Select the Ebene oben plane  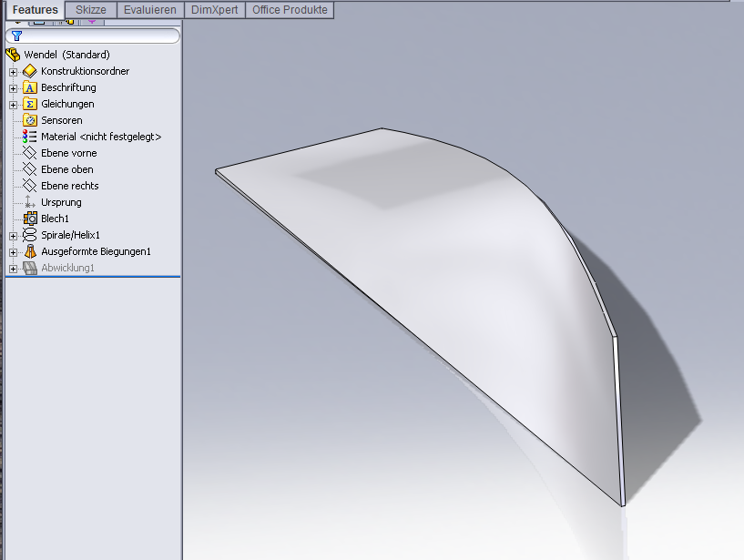point(66,169)
